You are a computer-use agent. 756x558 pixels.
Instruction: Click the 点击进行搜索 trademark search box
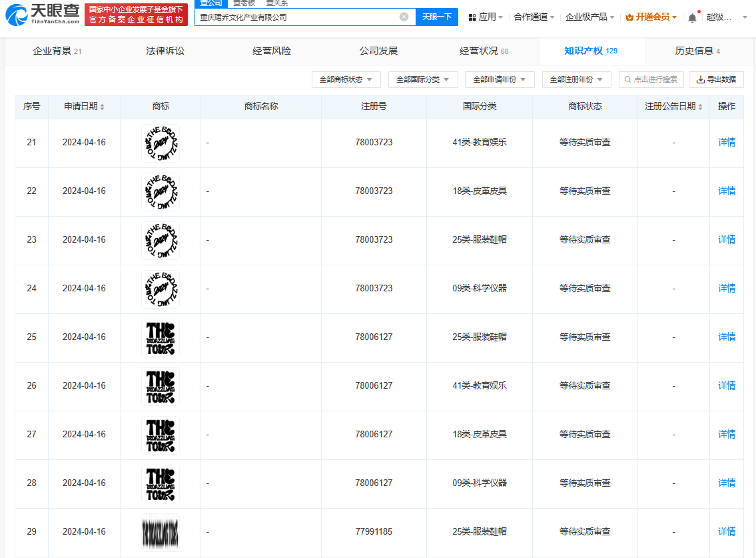point(651,79)
